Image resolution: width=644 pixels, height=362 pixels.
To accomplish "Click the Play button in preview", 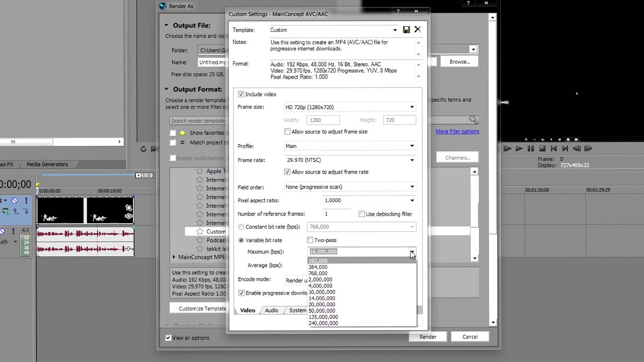I will 519,148.
